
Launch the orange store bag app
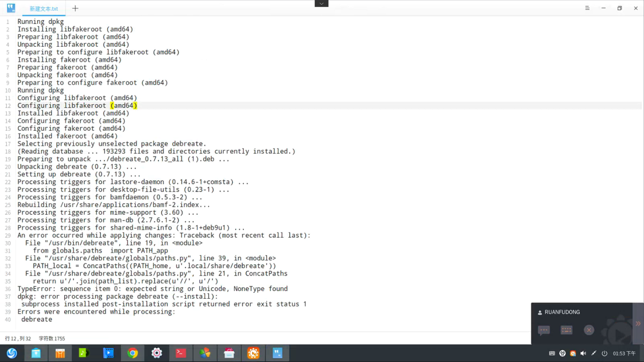[x=60, y=353]
